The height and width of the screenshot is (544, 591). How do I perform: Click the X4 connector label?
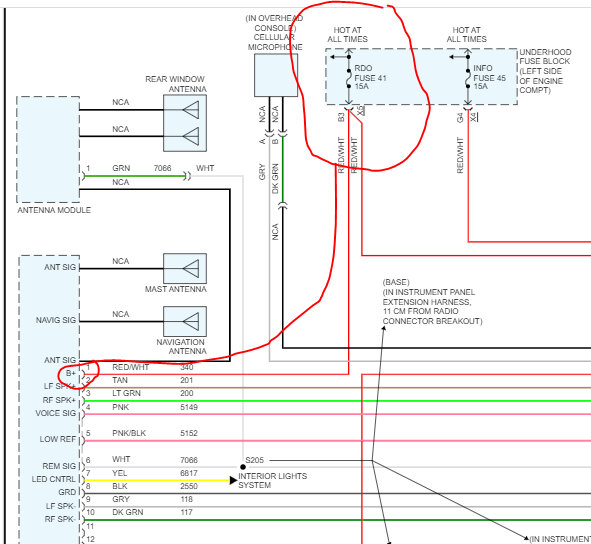474,117
